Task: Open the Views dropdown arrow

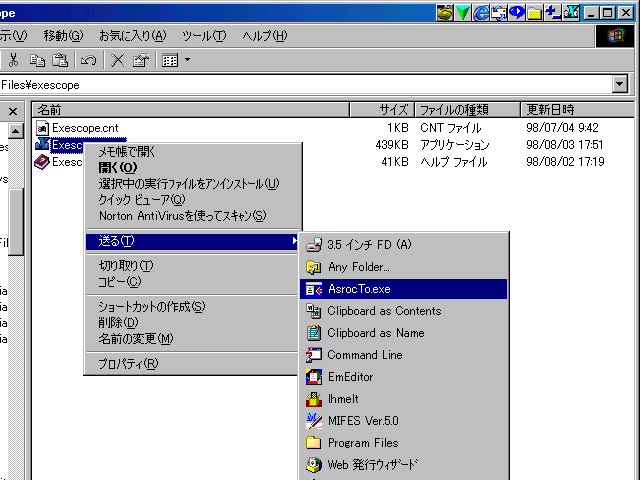Action: click(x=187, y=60)
